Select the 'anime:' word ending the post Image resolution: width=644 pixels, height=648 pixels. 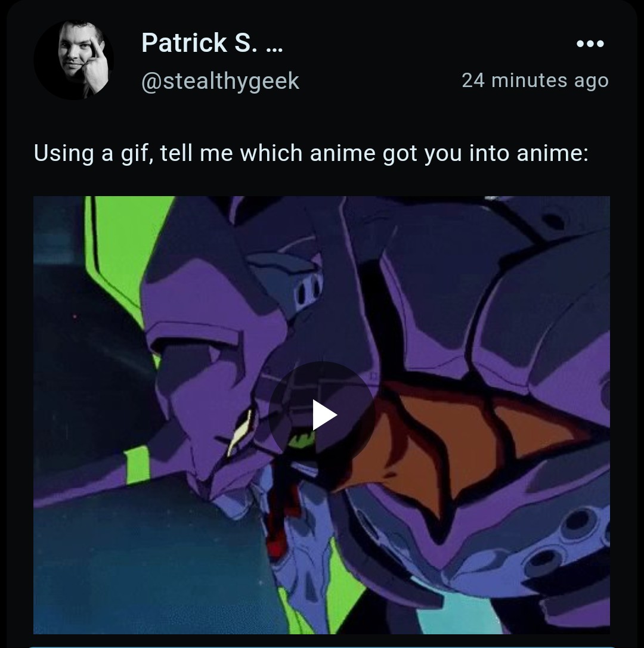[x=552, y=153]
